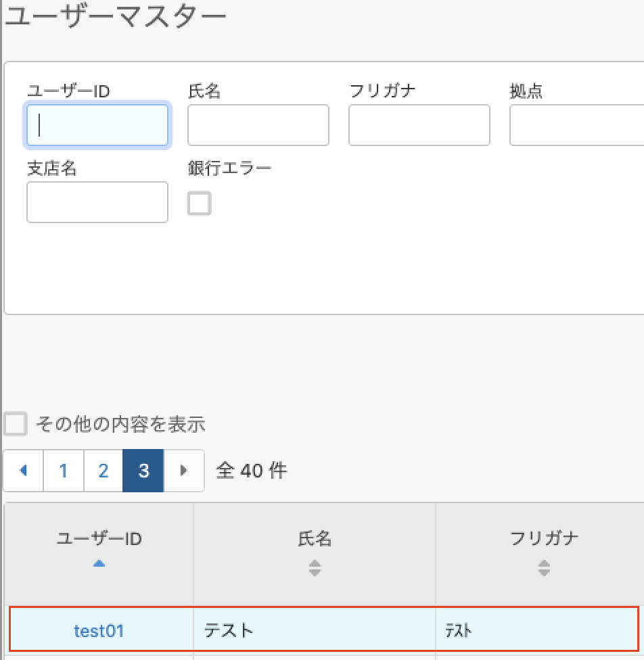
Task: Click the ascending sort arrow under ユーザーID column
Action: pyautogui.click(x=99, y=563)
